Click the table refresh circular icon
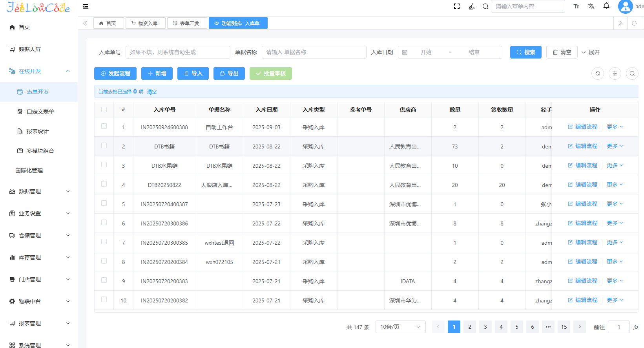The width and height of the screenshot is (644, 348). [598, 73]
